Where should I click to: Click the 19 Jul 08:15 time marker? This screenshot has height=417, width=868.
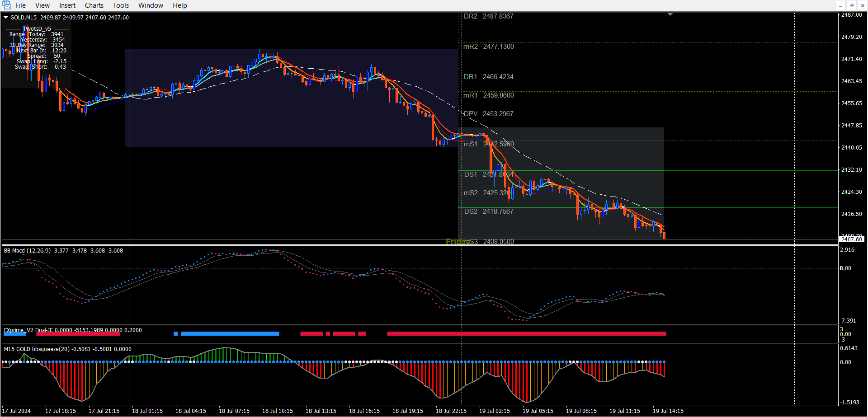[581, 411]
